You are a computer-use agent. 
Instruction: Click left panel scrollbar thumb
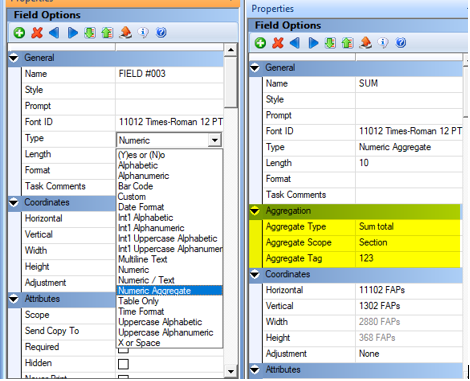click(231, 82)
